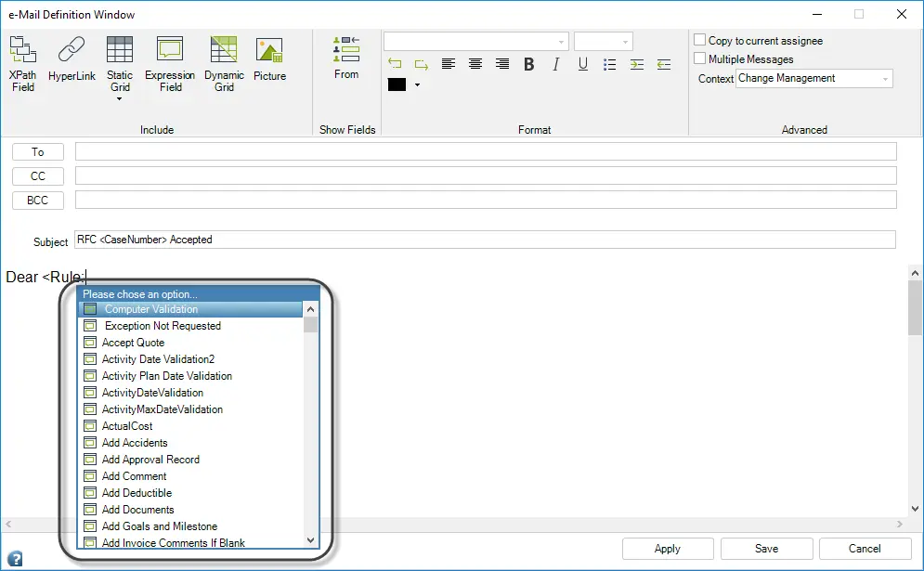
Task: Save the e-mail definition
Action: click(x=767, y=549)
